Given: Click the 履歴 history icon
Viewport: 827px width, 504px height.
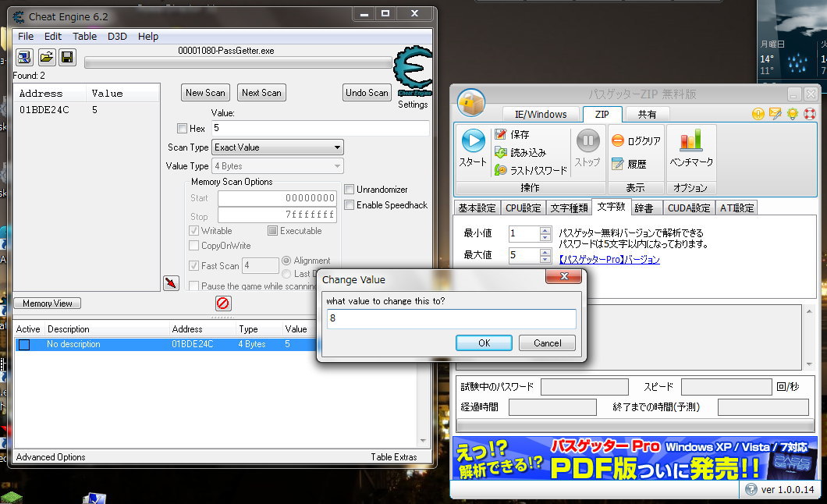Looking at the screenshot, I should 618,164.
